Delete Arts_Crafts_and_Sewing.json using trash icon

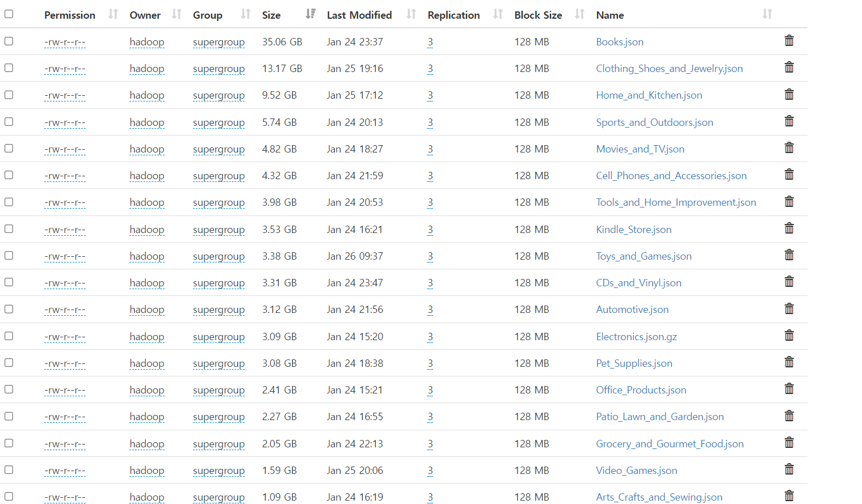coord(789,495)
